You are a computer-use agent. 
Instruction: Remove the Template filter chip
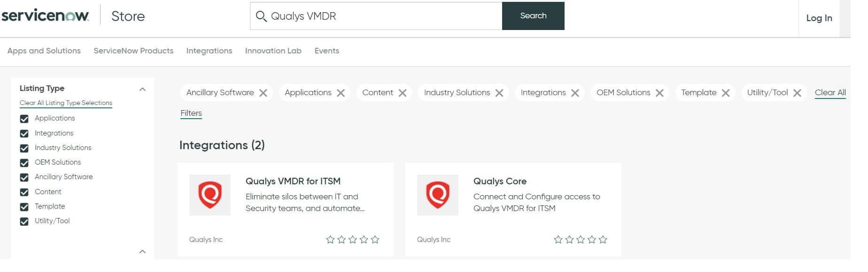point(726,93)
